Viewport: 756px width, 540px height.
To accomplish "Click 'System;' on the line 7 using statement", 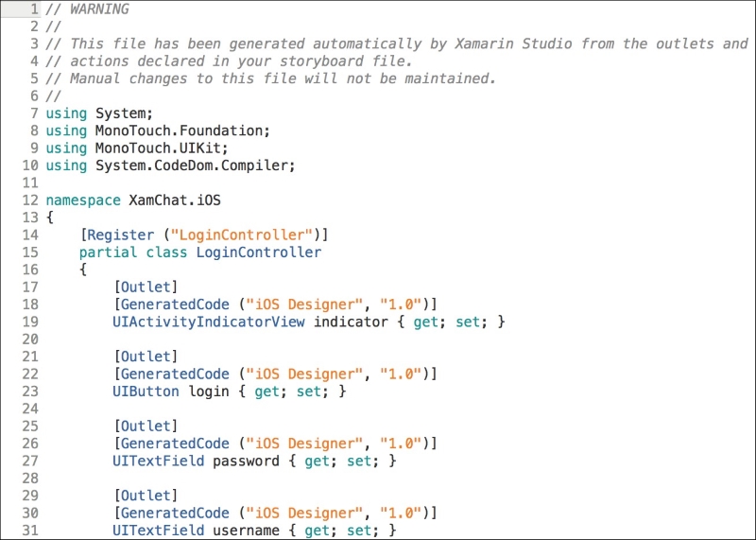I will click(124, 113).
